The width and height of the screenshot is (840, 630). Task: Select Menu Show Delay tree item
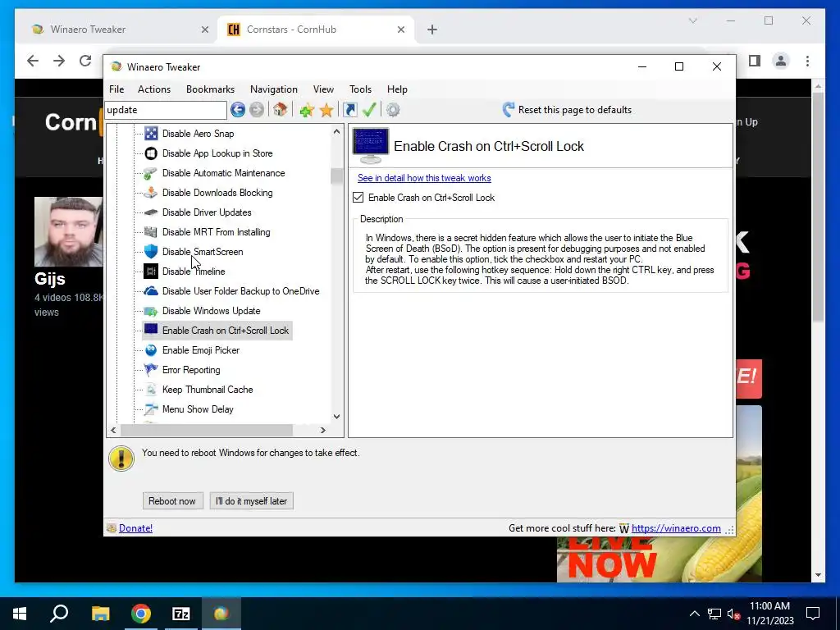pos(198,409)
